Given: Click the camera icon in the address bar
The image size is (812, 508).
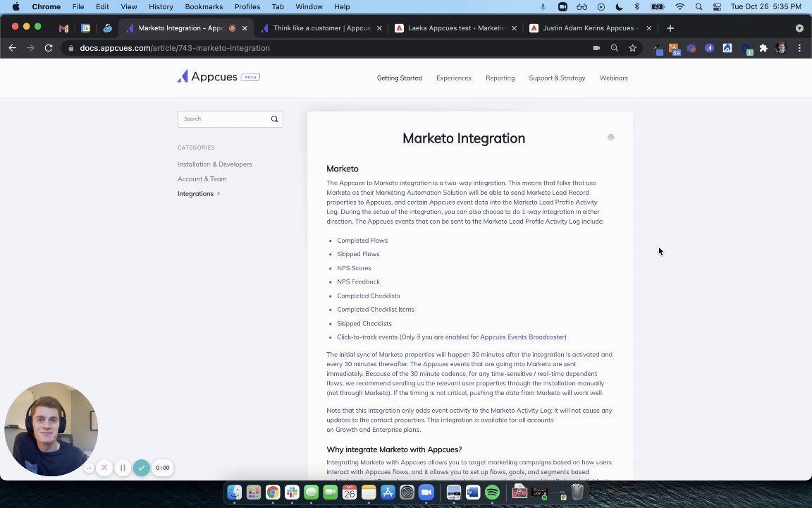Looking at the screenshot, I should click(x=596, y=48).
